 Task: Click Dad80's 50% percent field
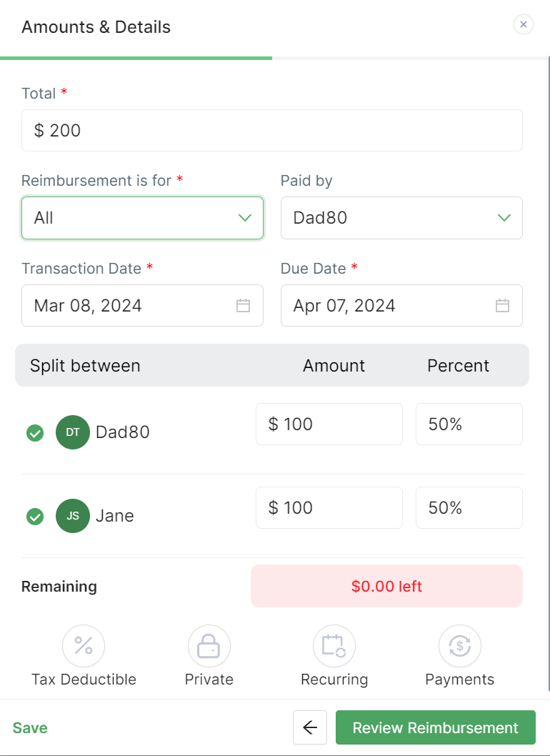[469, 424]
